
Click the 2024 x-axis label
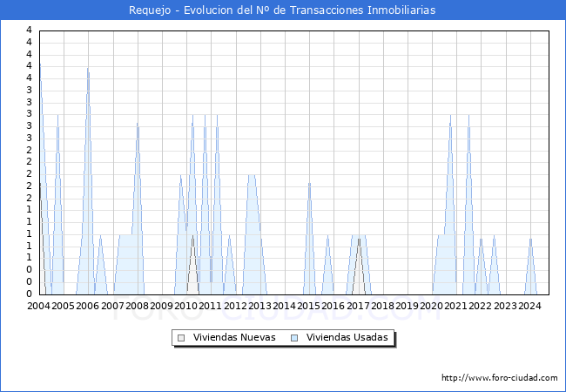(x=529, y=306)
